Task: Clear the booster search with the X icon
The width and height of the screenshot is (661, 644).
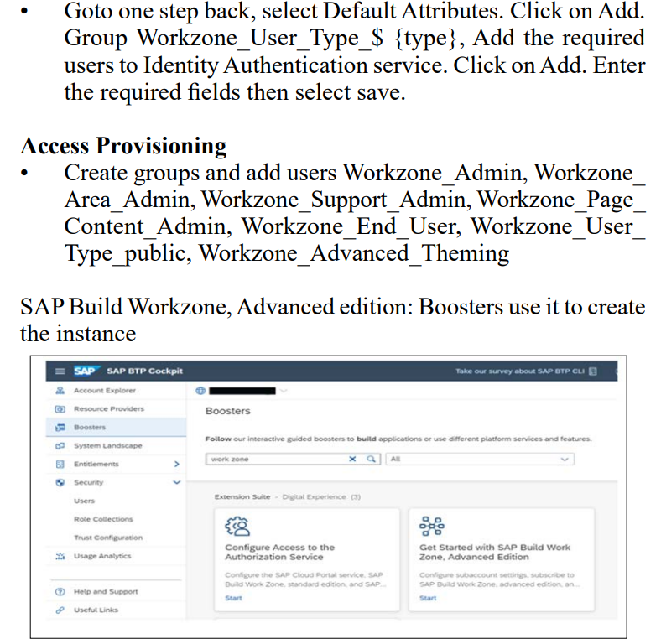Action: point(352,459)
